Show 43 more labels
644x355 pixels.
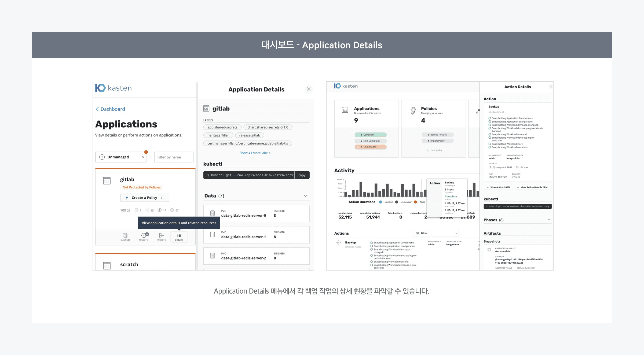pyautogui.click(x=256, y=153)
